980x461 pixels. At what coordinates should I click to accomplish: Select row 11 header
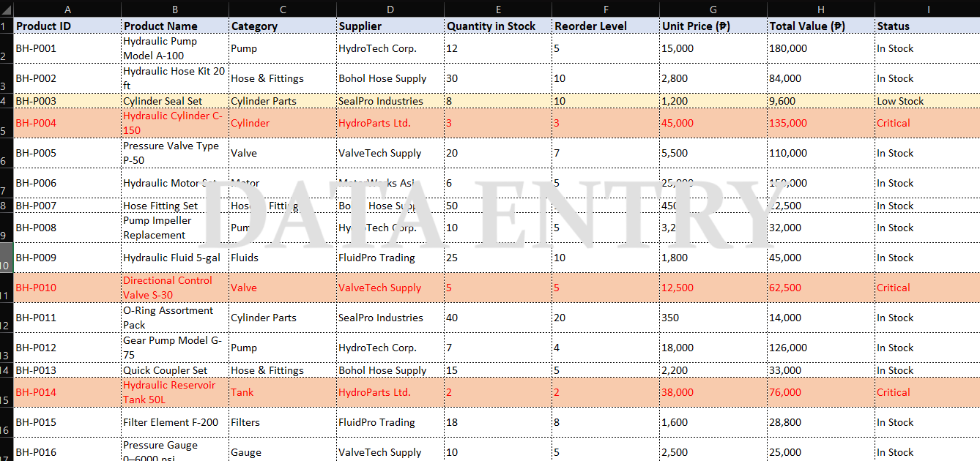tap(7, 288)
